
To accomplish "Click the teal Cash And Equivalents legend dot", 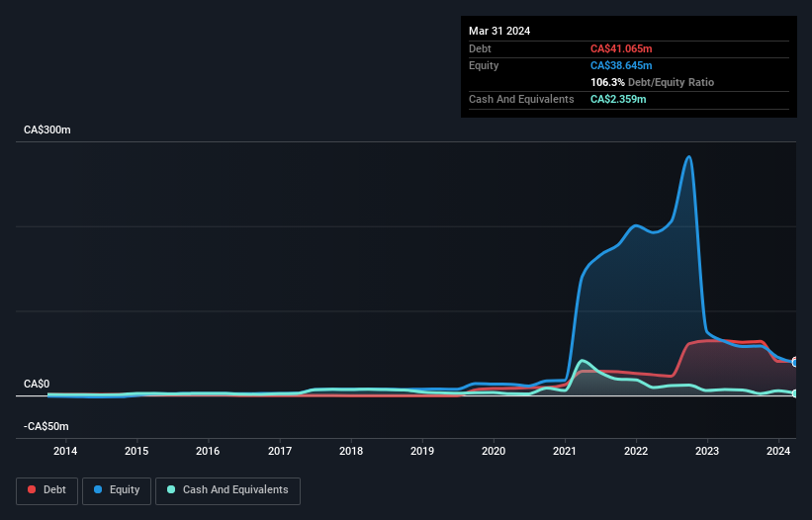I will [171, 489].
